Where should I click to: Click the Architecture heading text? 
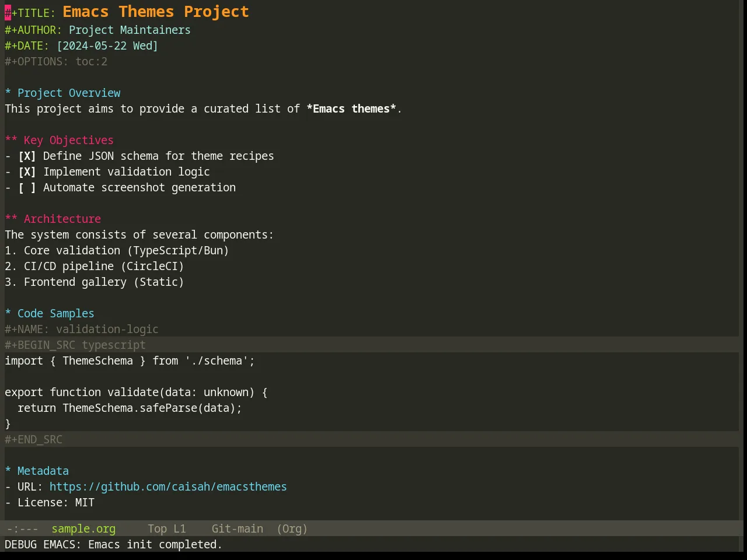click(62, 219)
